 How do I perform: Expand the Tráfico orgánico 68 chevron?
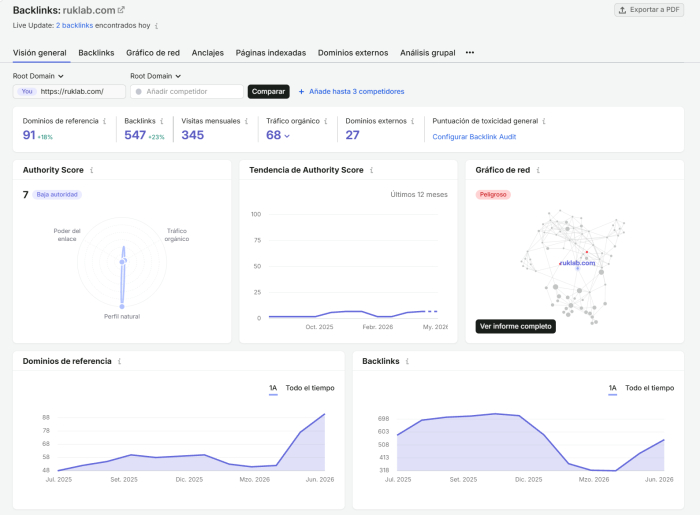pos(287,136)
